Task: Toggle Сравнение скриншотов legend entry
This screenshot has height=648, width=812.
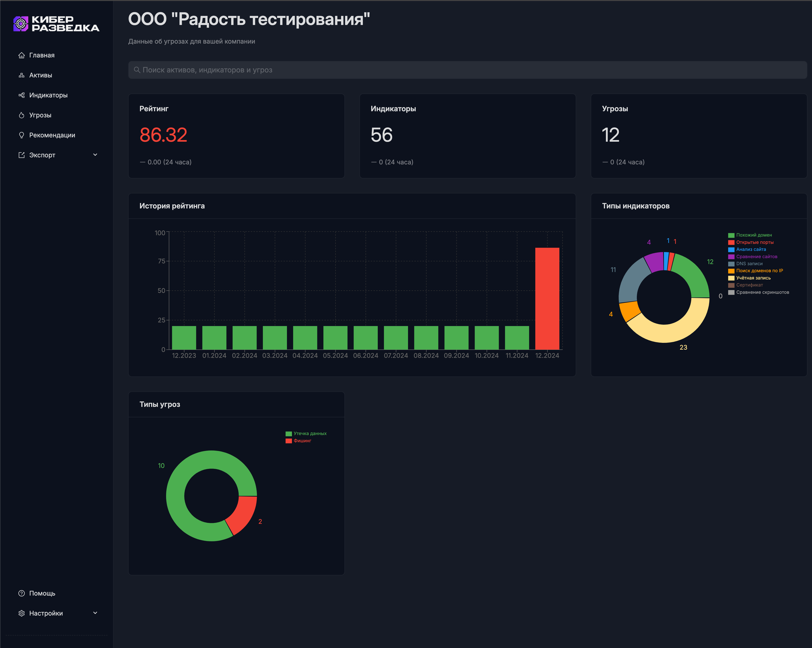Action: 759,292
